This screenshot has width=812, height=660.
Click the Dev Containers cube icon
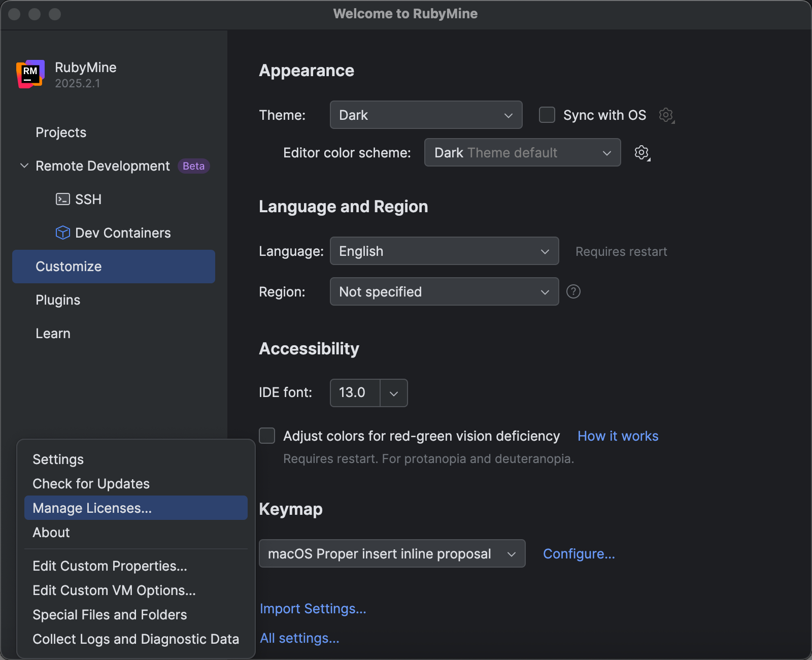coord(62,233)
